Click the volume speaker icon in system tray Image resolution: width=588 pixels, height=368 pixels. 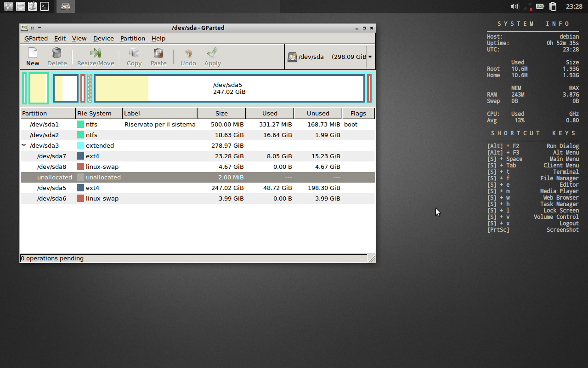point(514,6)
